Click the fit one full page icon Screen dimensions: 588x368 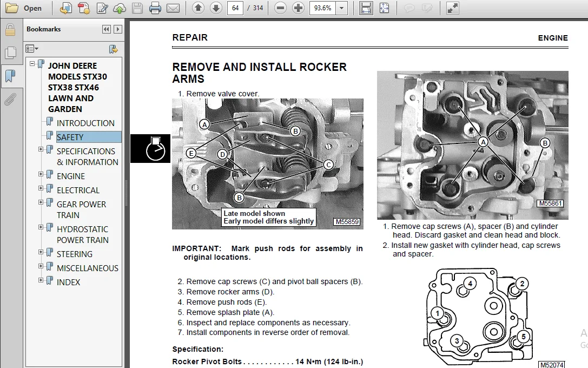385,8
